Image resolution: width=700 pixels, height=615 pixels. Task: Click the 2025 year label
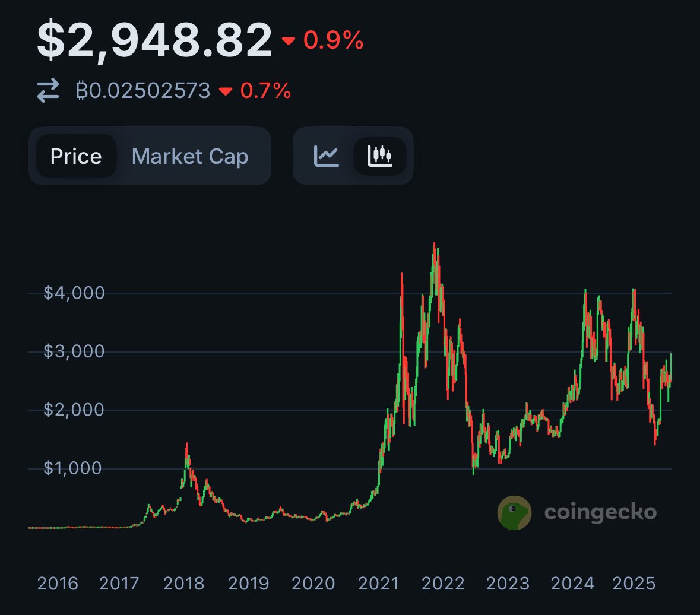(x=634, y=584)
